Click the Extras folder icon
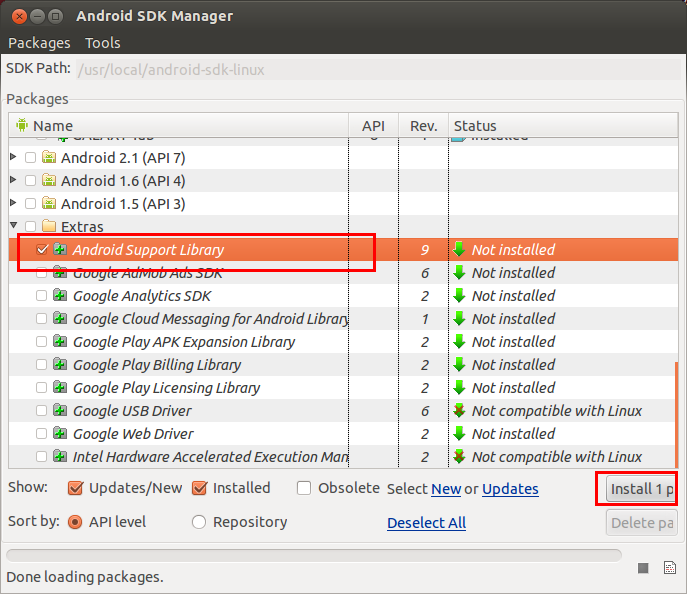Screen dimensions: 687x594 pyautogui.click(x=49, y=226)
